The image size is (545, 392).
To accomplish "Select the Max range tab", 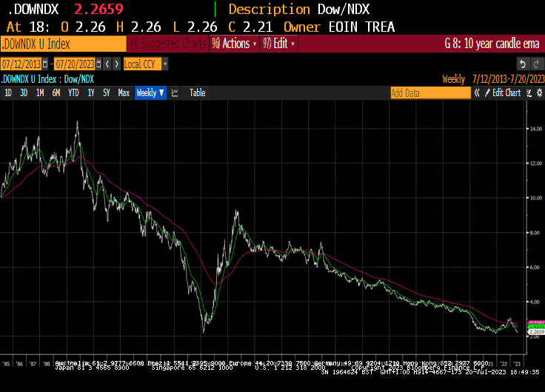I will (x=124, y=92).
